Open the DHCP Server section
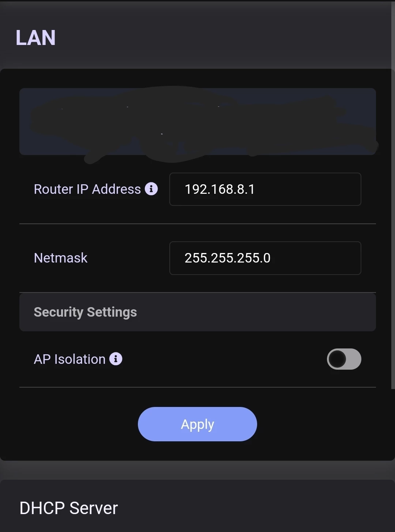The height and width of the screenshot is (532, 395). [x=197, y=508]
